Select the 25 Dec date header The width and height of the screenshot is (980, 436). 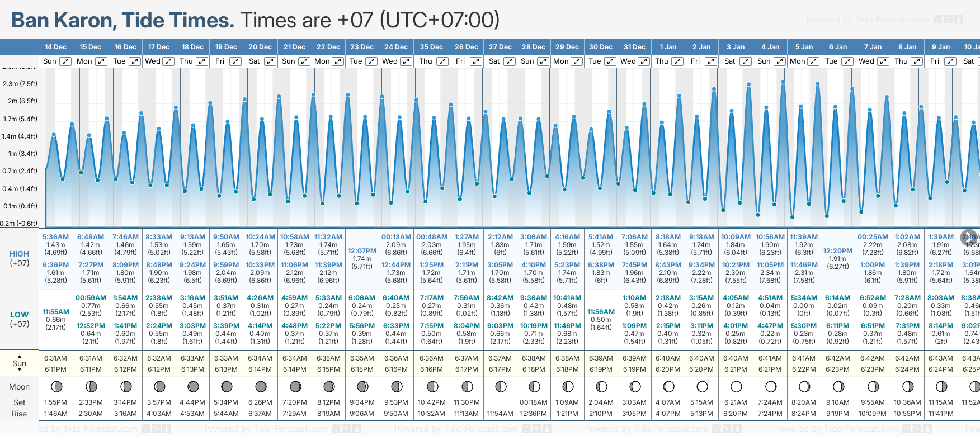coord(431,47)
